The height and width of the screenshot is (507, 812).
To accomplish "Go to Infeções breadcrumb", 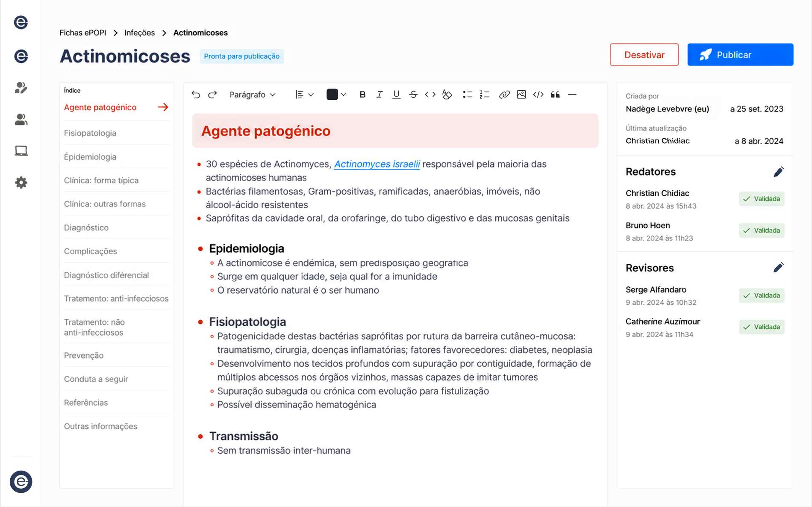I will click(x=140, y=33).
